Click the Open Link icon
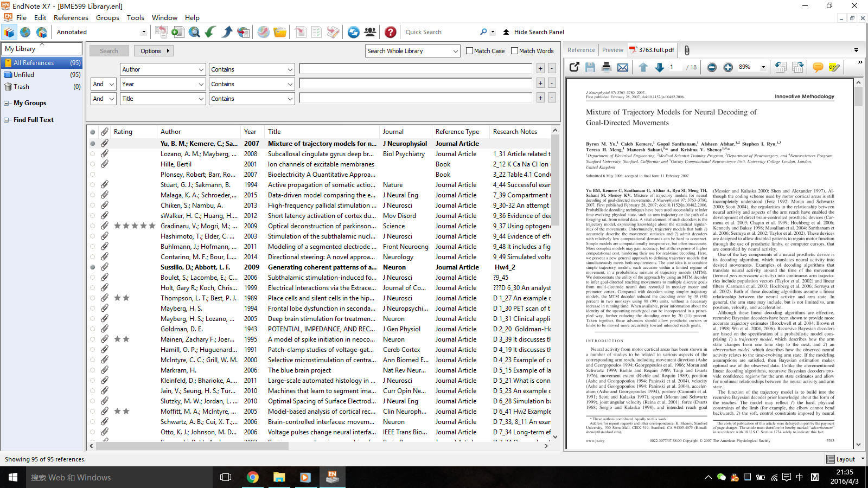 (264, 32)
